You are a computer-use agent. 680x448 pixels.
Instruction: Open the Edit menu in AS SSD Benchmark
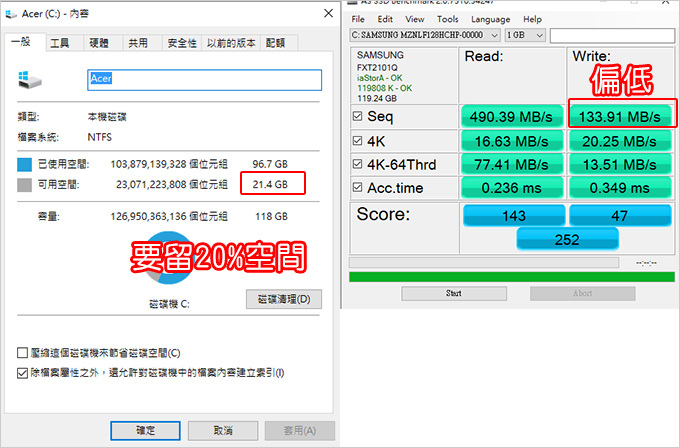coord(385,19)
